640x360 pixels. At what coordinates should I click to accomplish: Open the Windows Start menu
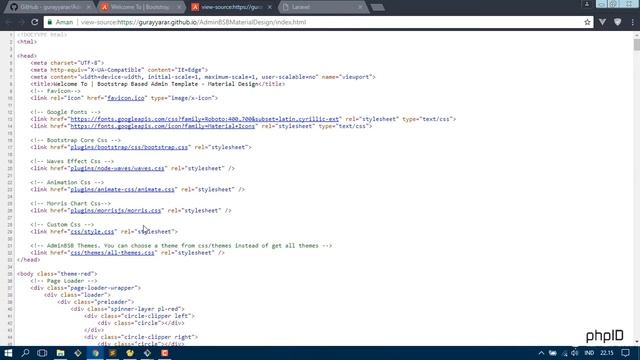8,353
